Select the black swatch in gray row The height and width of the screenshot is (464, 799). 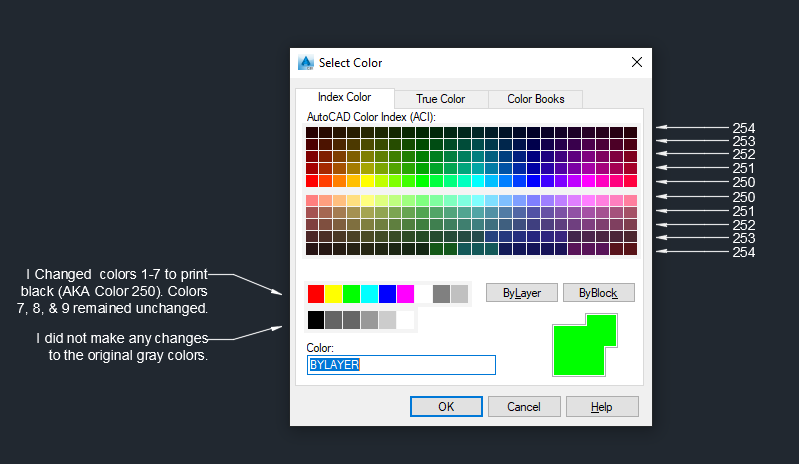pos(316,320)
